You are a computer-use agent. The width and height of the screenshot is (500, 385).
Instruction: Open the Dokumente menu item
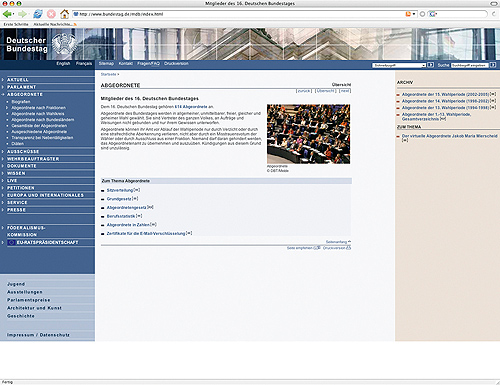(x=22, y=166)
